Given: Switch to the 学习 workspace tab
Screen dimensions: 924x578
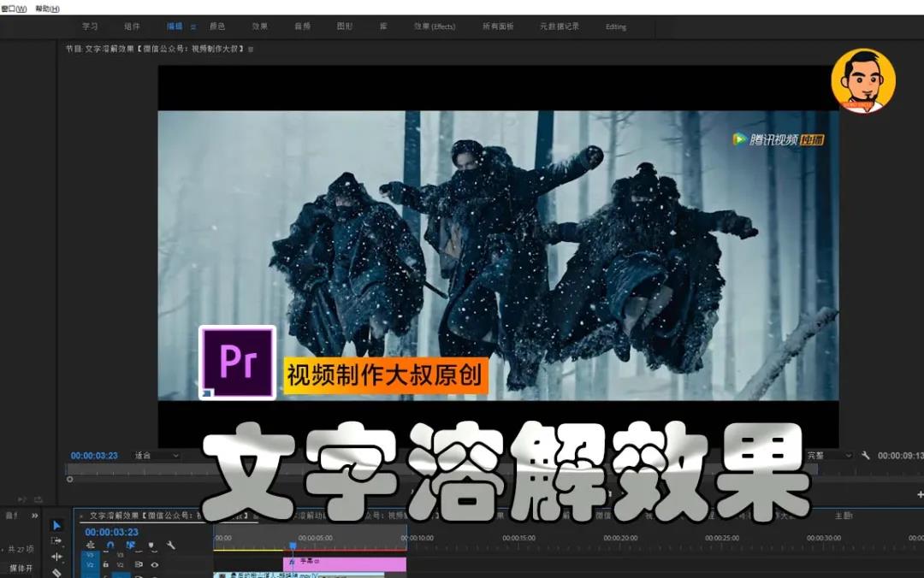Looking at the screenshot, I should 90,27.
